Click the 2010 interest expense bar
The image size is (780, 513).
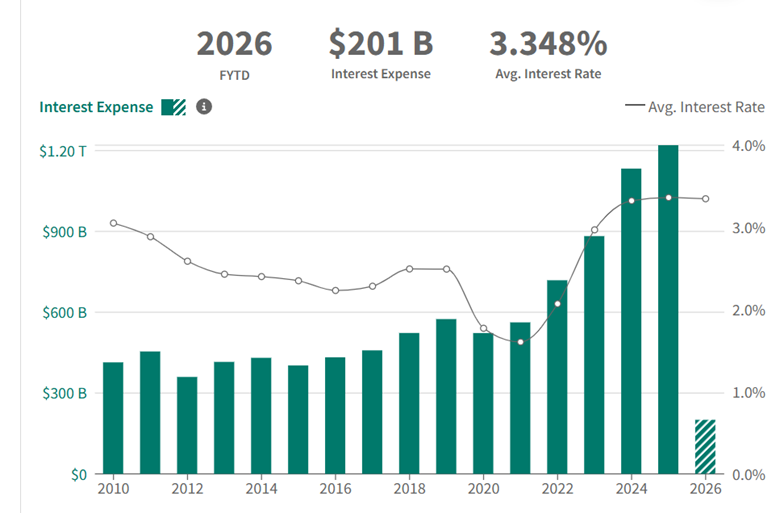click(113, 418)
